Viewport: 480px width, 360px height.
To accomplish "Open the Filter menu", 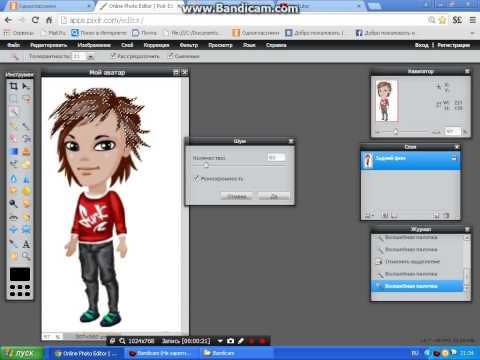I will (x=189, y=45).
